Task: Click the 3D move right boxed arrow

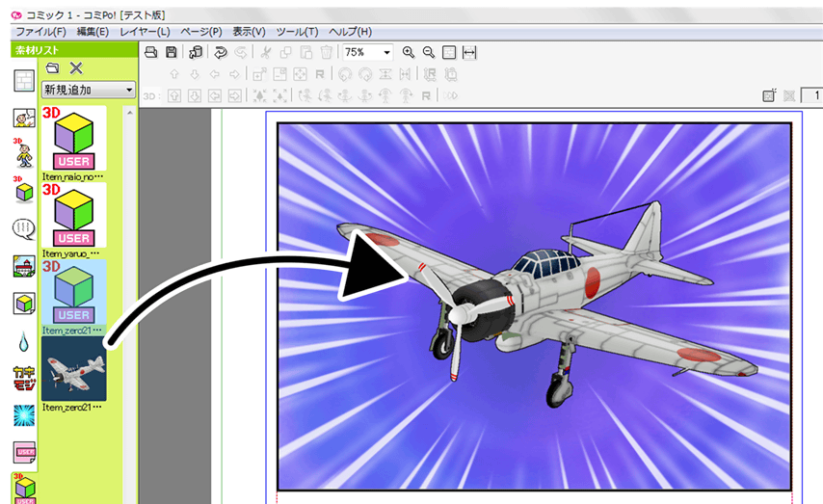Action: tap(235, 95)
